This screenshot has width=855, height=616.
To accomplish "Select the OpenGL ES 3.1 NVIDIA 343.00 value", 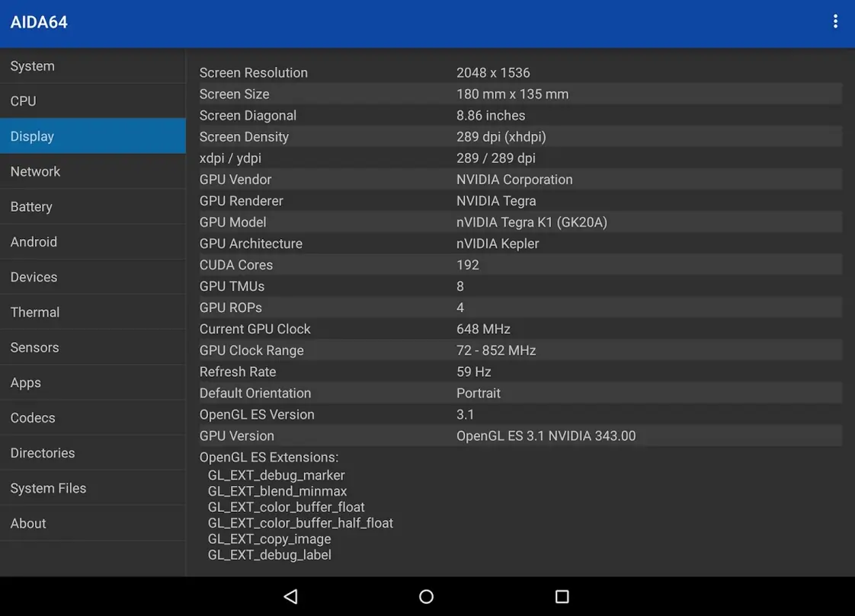I will pyautogui.click(x=546, y=436).
